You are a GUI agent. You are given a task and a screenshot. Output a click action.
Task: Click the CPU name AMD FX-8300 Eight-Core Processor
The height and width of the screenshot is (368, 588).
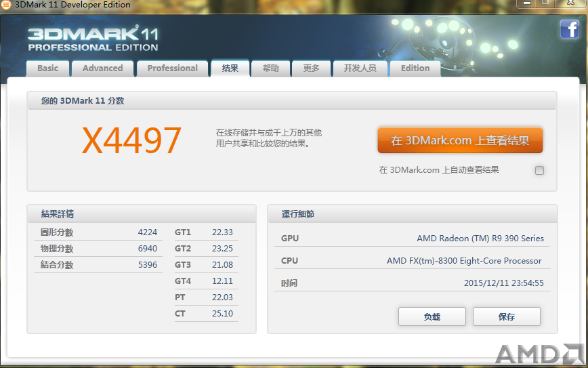[x=464, y=261]
